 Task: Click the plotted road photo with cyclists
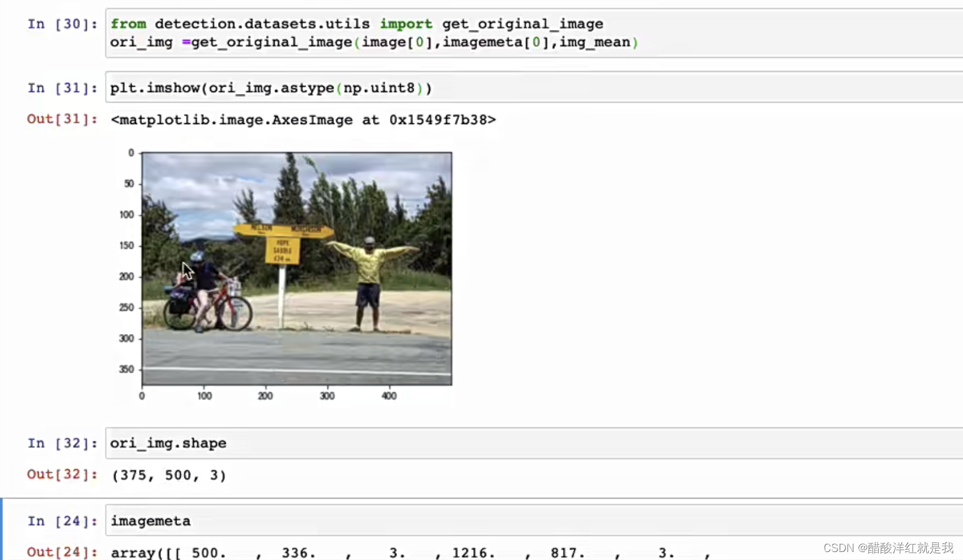tap(297, 269)
